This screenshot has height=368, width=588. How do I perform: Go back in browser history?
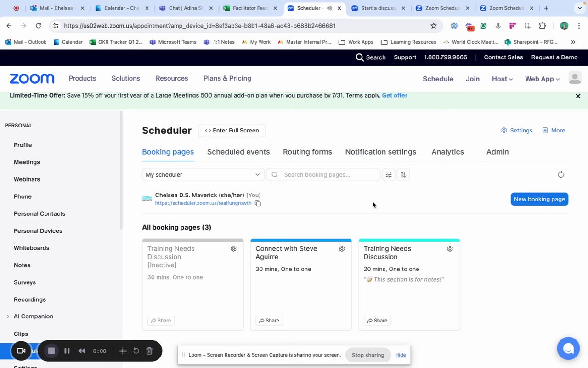tap(9, 26)
